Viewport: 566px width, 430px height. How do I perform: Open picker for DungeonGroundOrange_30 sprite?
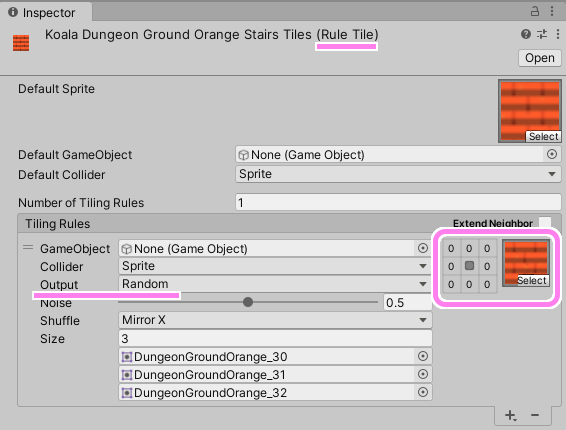pos(423,356)
